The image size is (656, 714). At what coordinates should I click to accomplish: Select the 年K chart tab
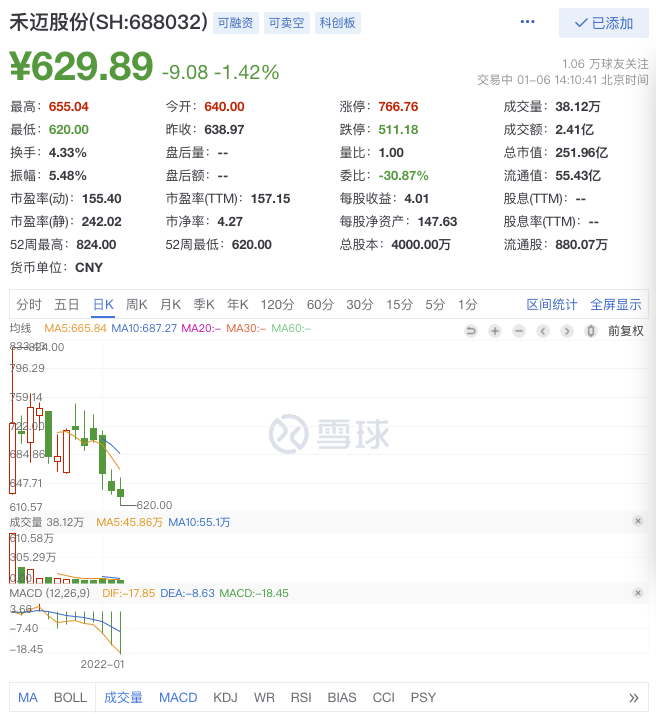coord(238,304)
